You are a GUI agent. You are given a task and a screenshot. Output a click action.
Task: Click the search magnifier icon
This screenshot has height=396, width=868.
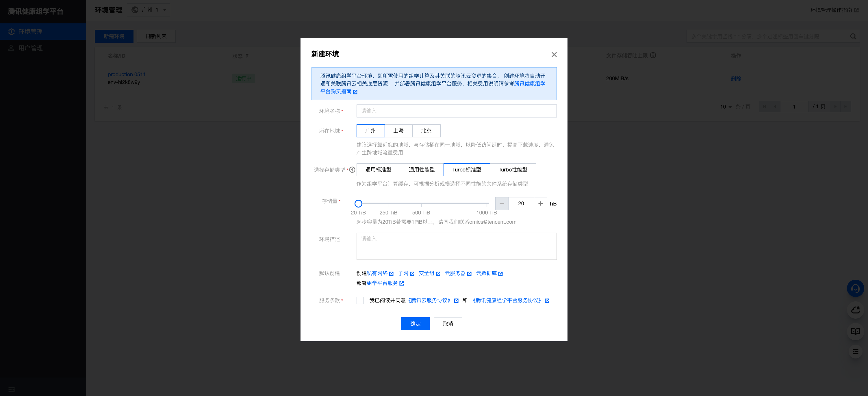click(853, 36)
